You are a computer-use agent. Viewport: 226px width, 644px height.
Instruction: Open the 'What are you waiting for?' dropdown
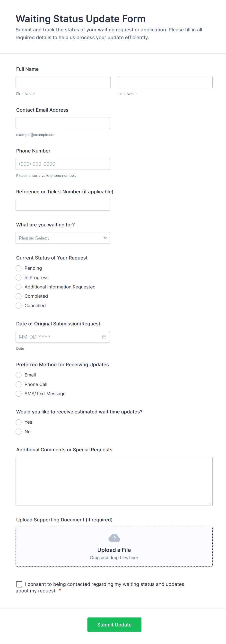pyautogui.click(x=62, y=238)
